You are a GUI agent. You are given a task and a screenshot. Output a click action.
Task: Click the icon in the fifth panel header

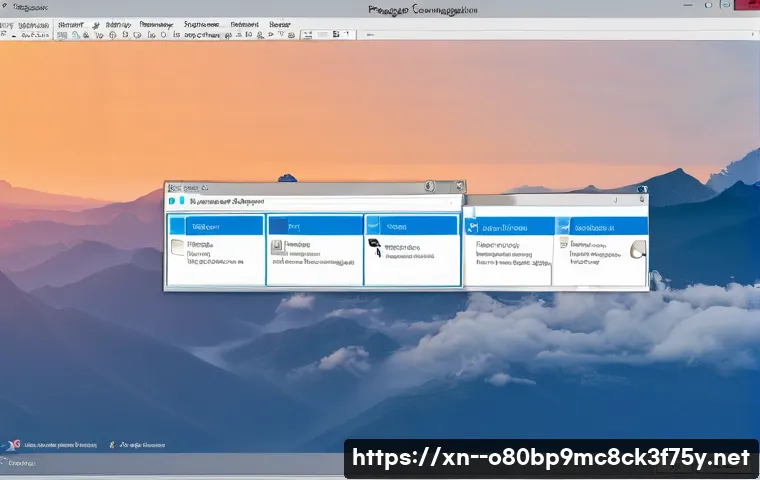[564, 227]
